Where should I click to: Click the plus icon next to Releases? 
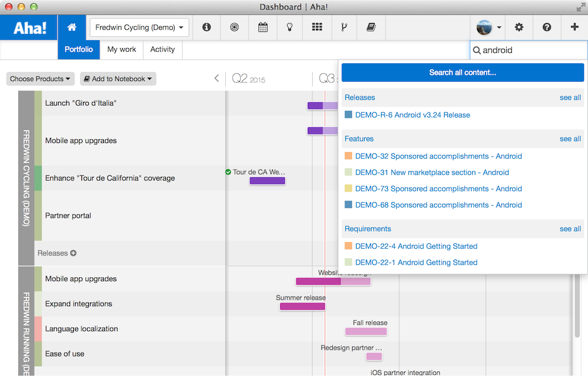(74, 253)
